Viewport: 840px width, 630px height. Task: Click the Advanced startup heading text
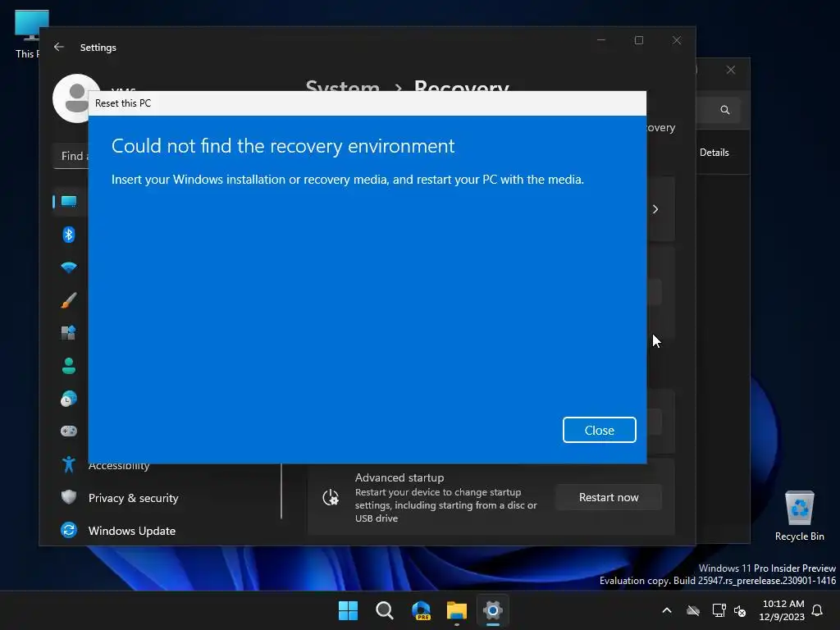coord(399,477)
